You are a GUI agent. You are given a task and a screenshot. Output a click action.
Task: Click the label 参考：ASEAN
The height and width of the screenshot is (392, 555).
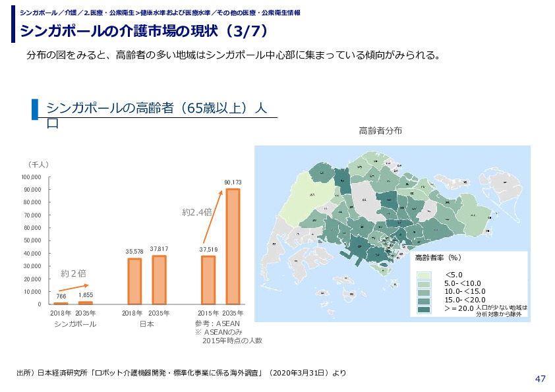tap(218, 323)
